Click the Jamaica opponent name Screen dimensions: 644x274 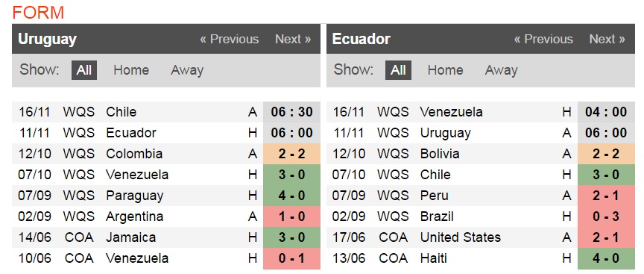click(130, 237)
